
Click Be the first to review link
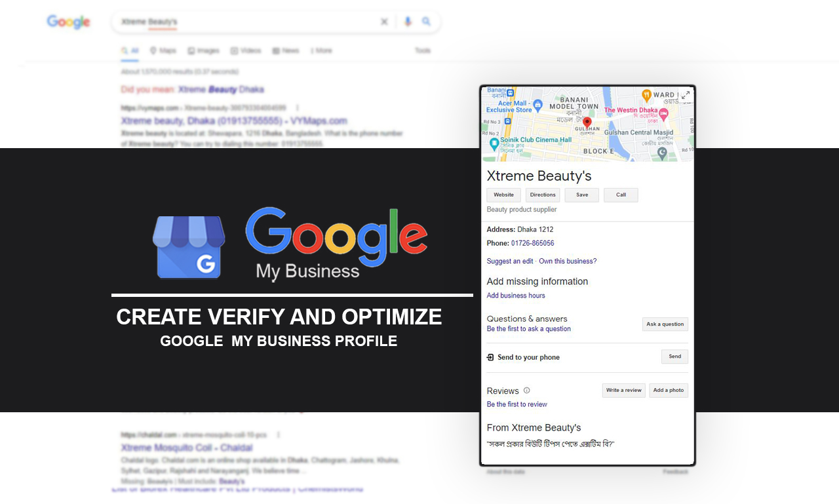(517, 404)
